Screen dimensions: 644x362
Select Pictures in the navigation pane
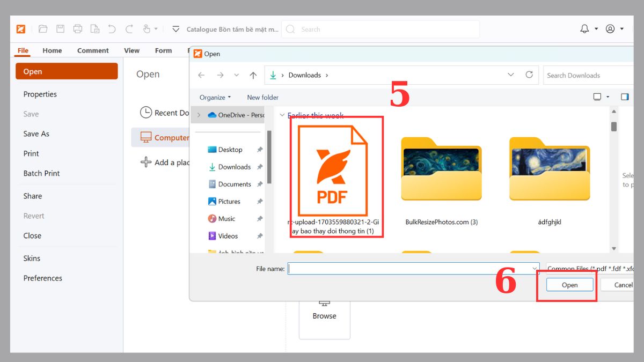click(224, 201)
